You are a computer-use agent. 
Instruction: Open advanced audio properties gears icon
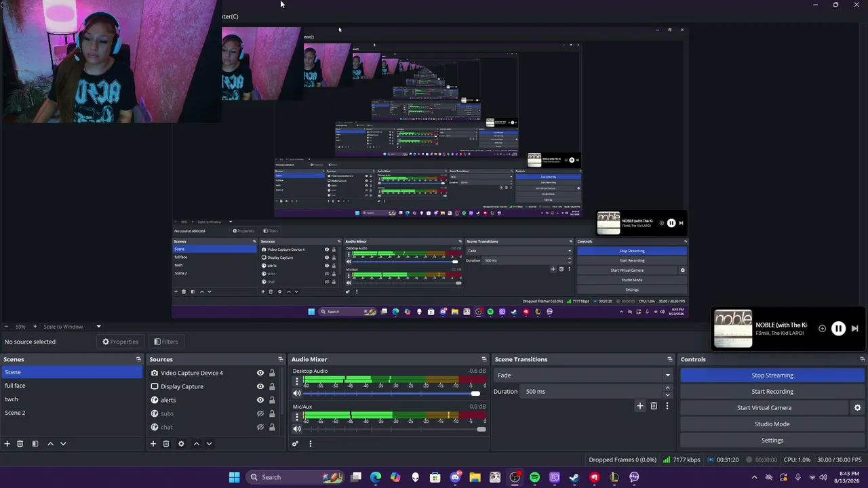click(295, 444)
